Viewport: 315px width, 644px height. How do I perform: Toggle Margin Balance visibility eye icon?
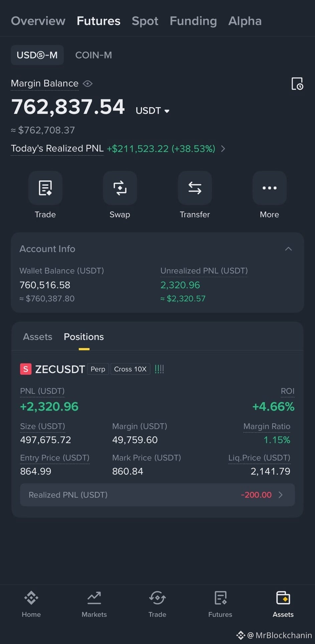[x=88, y=83]
